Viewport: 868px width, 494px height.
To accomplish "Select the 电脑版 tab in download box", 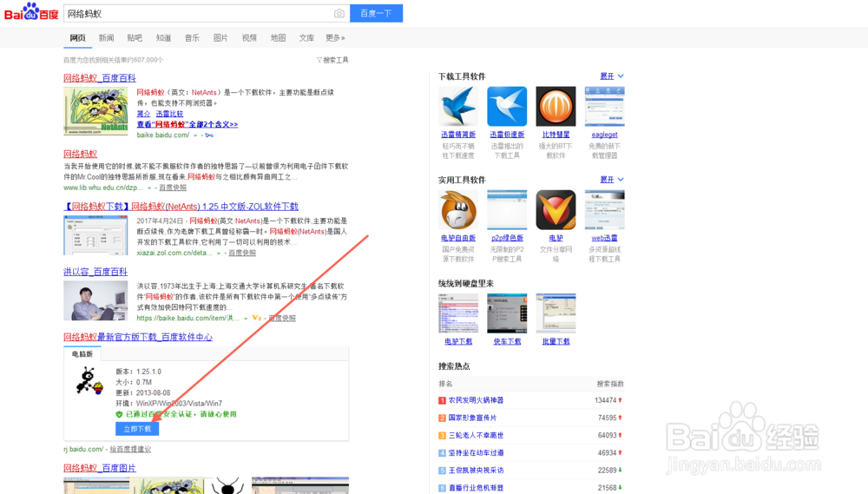I will (x=82, y=354).
